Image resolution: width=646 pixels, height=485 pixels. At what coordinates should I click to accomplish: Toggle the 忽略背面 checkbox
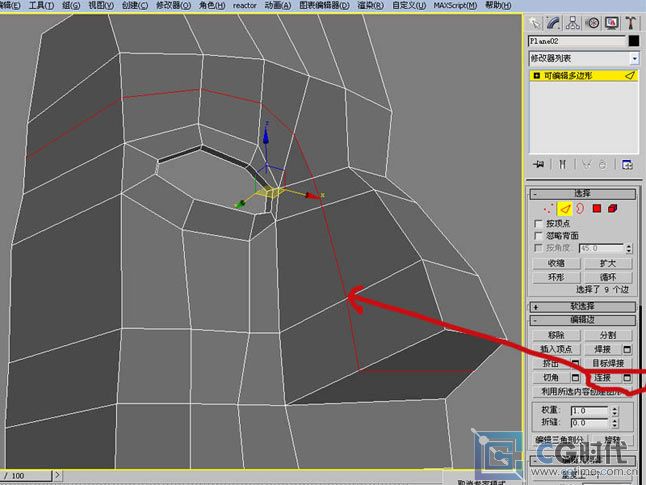[539, 235]
